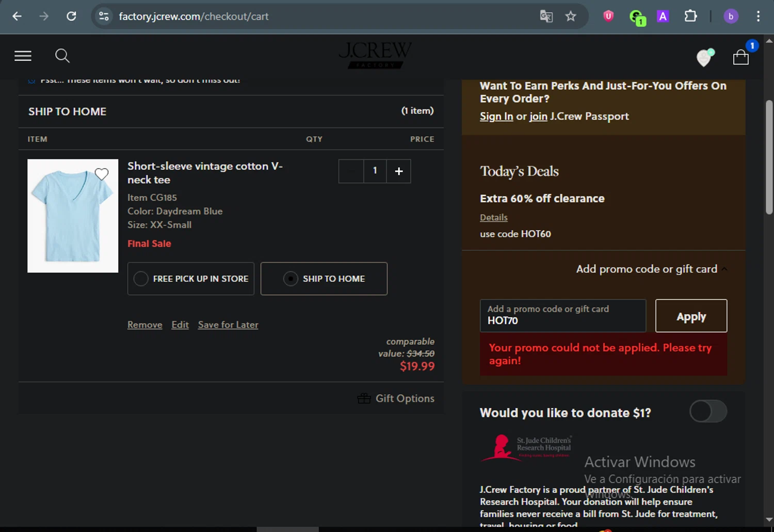Open the browser extensions puzzle menu
This screenshot has width=774, height=532.
690,17
